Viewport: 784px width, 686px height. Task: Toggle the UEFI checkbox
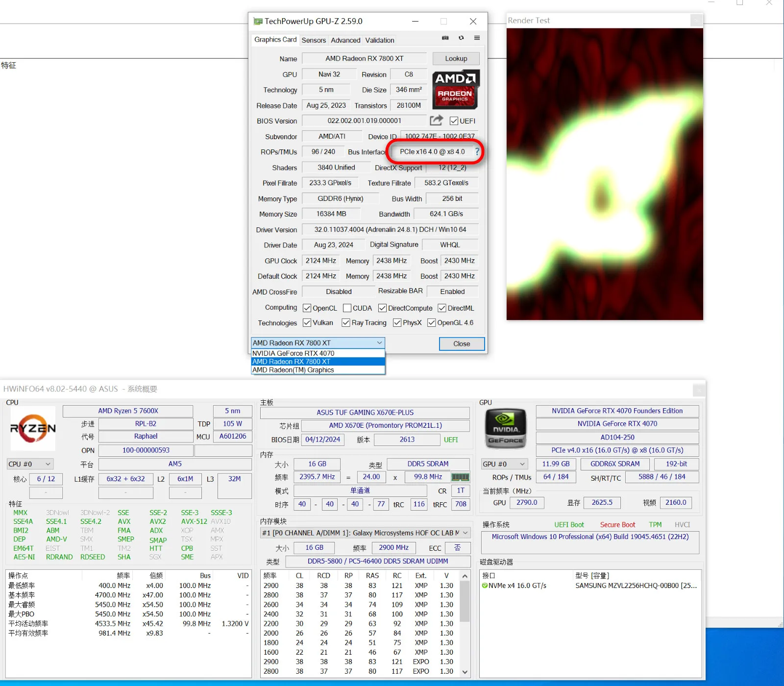pos(454,121)
